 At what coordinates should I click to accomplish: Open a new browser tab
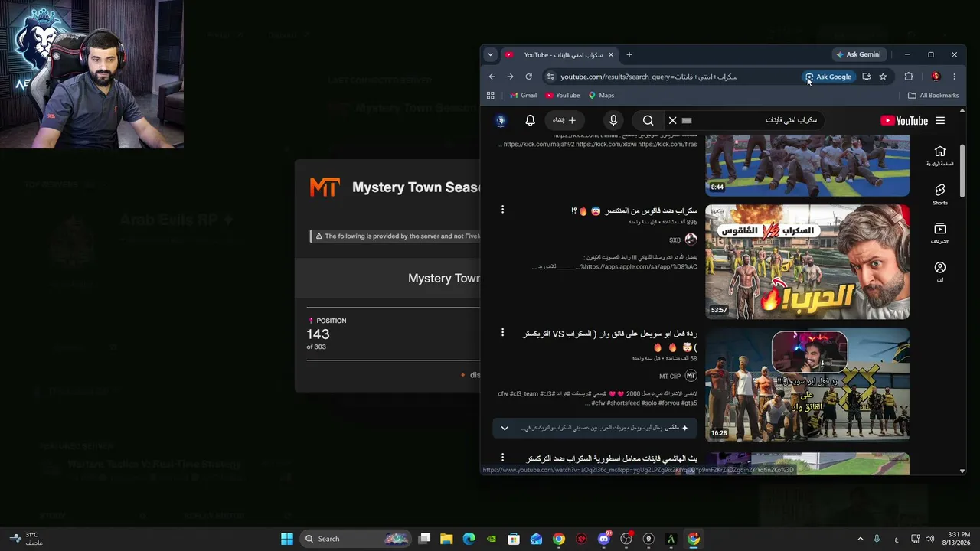[629, 55]
